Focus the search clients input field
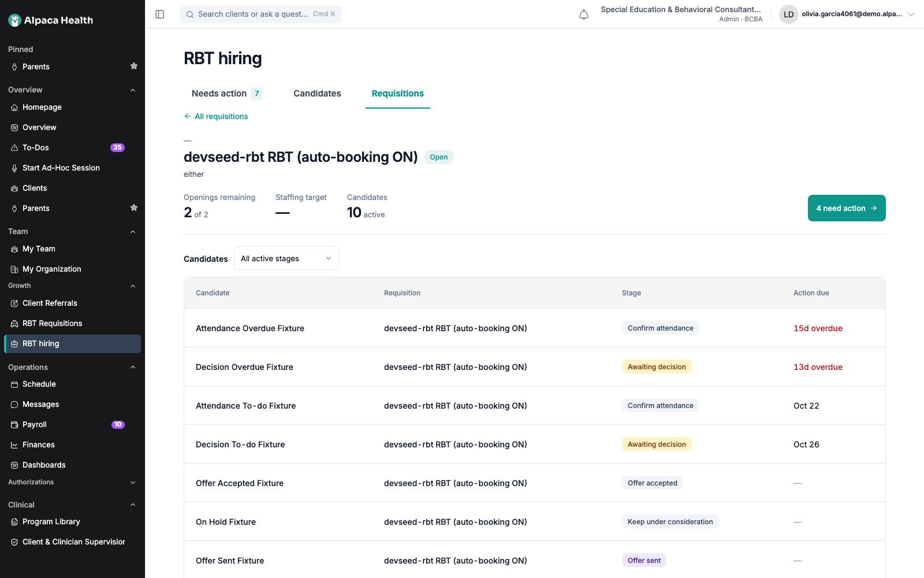The image size is (924, 578). click(x=261, y=14)
